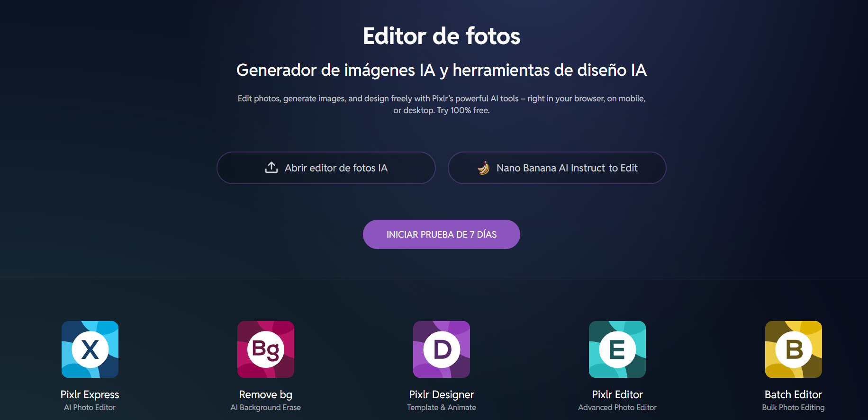Click AI Background Erase subtitle
The image size is (868, 420).
266,407
